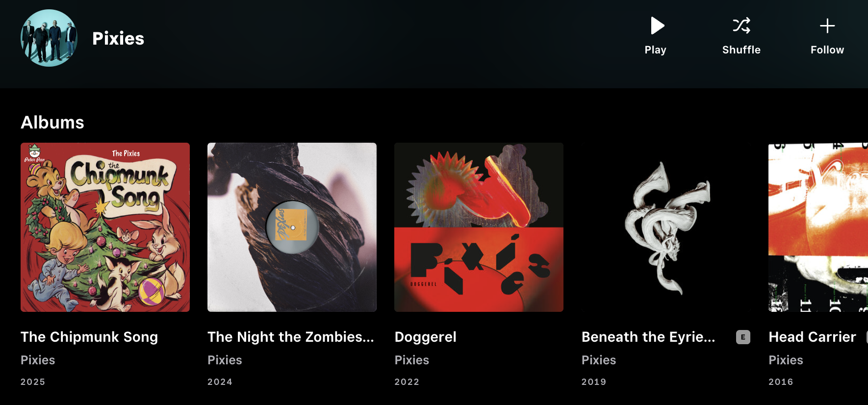
Task: Open the Doggerel album cover art
Action: (479, 227)
